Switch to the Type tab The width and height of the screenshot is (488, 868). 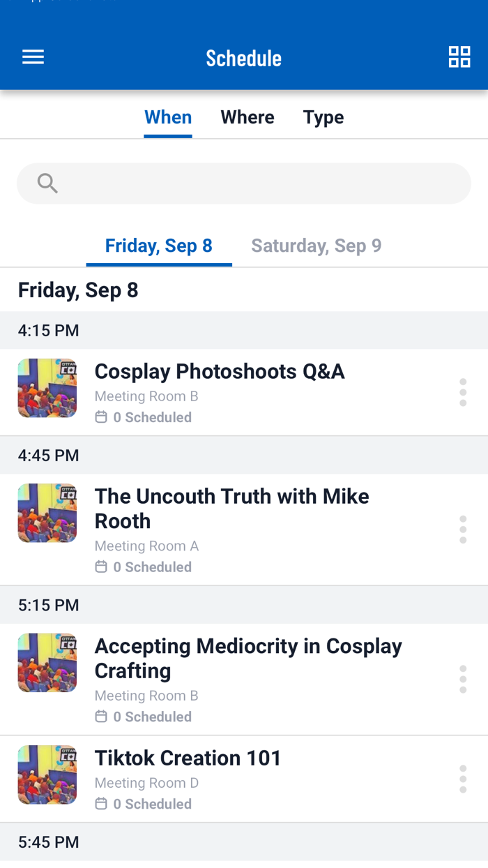click(x=323, y=117)
